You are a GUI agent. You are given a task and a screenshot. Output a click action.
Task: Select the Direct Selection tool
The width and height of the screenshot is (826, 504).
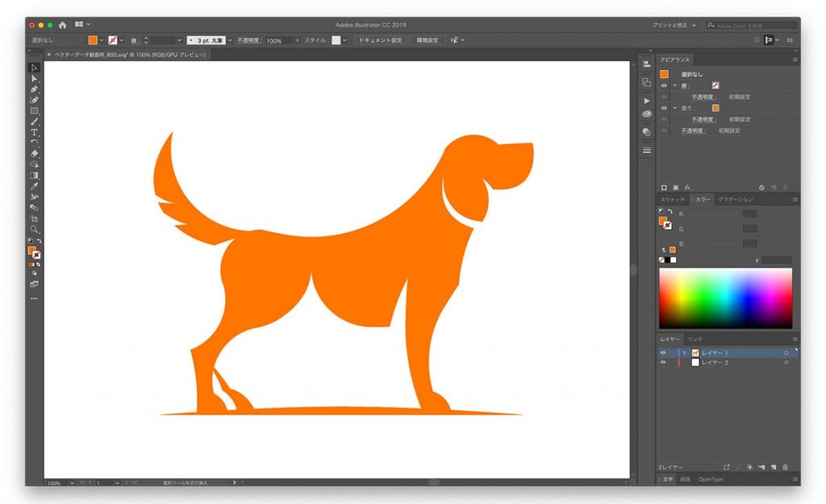tap(35, 78)
